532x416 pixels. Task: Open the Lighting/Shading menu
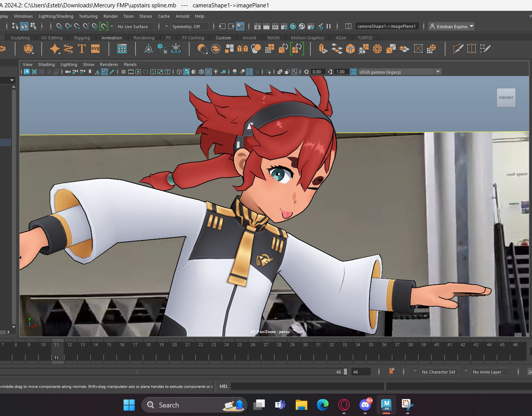56,16
